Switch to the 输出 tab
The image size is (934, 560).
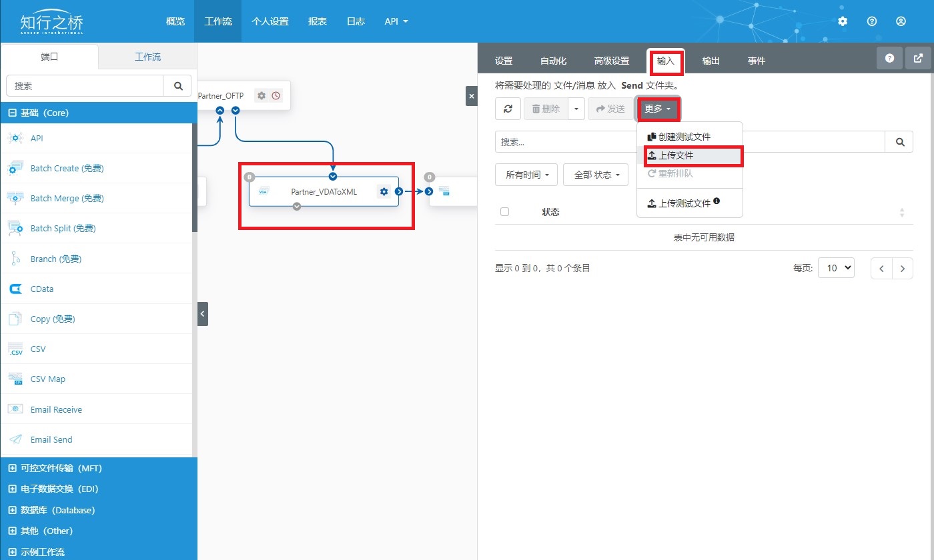tap(711, 61)
